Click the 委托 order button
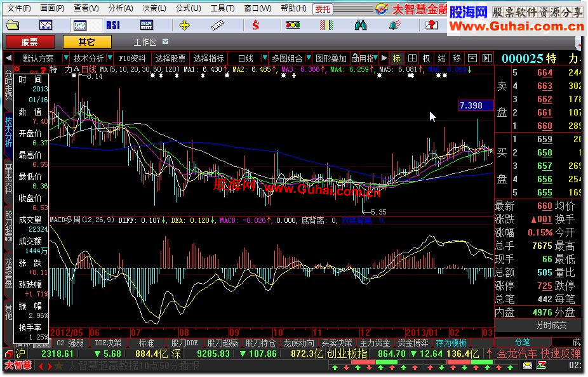This screenshot has width=588, height=377. pos(322,9)
